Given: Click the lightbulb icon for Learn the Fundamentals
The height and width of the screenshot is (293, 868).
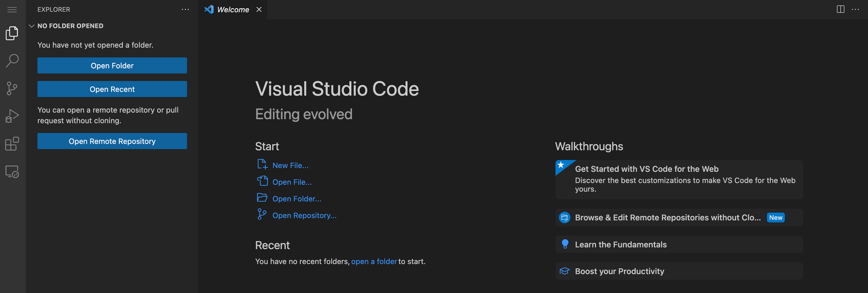Looking at the screenshot, I should 565,244.
